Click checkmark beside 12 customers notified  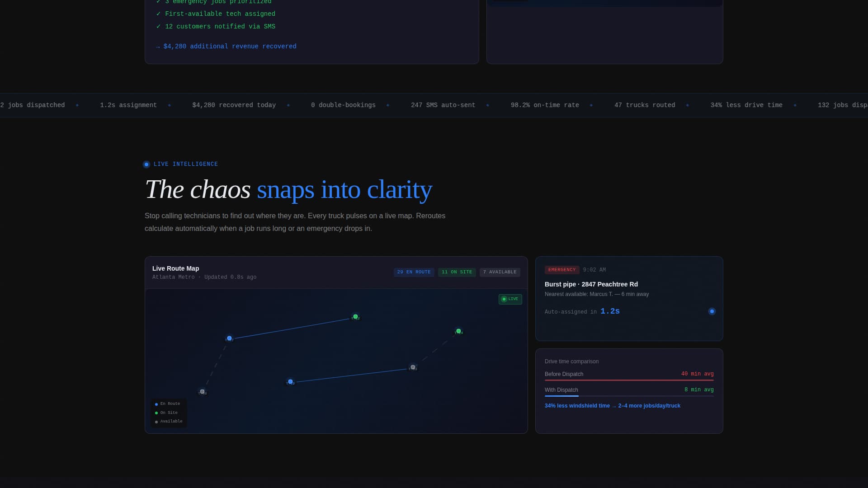pos(158,27)
